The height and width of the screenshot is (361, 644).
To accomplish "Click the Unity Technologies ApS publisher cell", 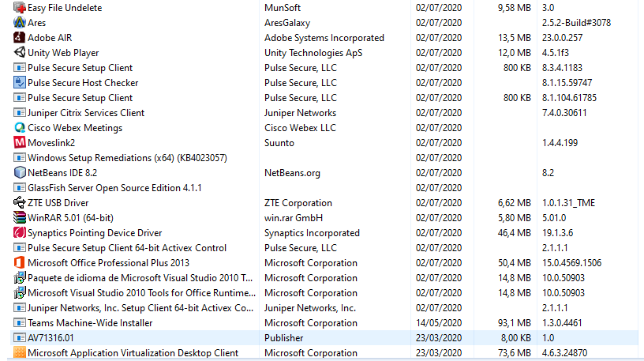I will point(313,53).
